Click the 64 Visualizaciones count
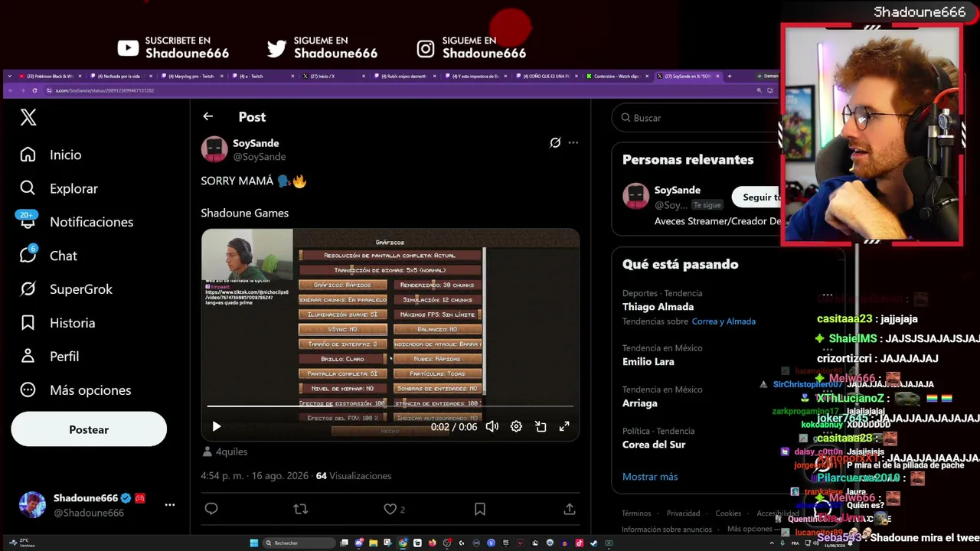The image size is (980, 551). click(354, 476)
